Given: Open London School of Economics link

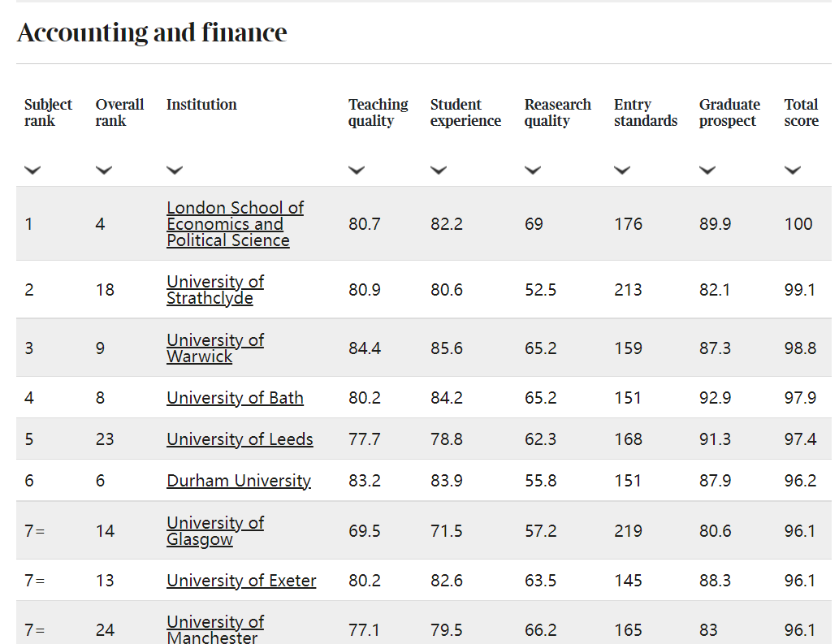Looking at the screenshot, I should click(x=235, y=224).
